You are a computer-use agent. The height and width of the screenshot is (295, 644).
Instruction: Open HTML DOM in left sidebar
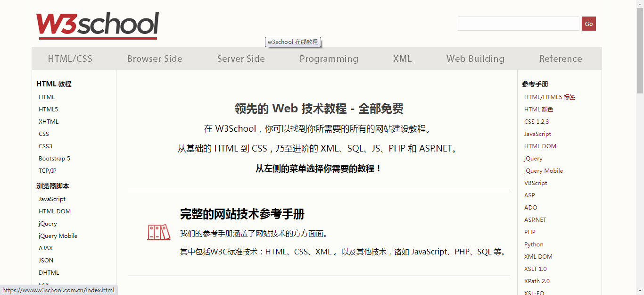(x=55, y=211)
